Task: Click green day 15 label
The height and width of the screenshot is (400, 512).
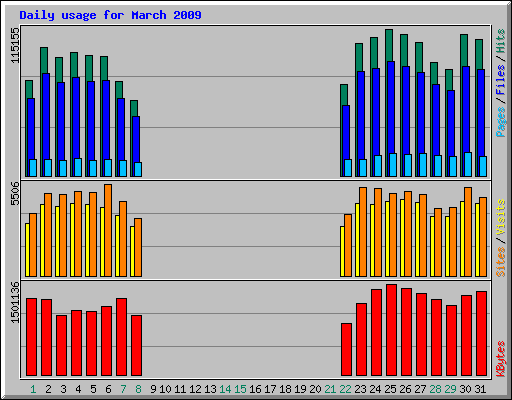Action: pyautogui.click(x=240, y=389)
